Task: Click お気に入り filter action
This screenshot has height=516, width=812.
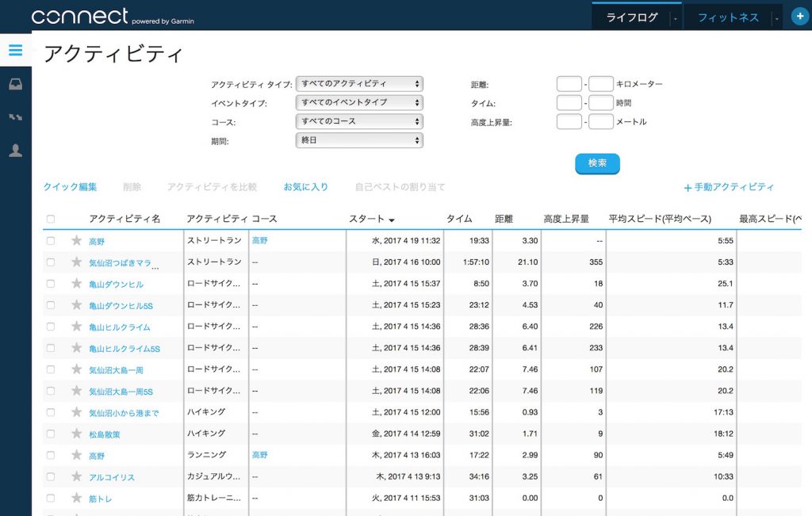Action: [x=305, y=187]
